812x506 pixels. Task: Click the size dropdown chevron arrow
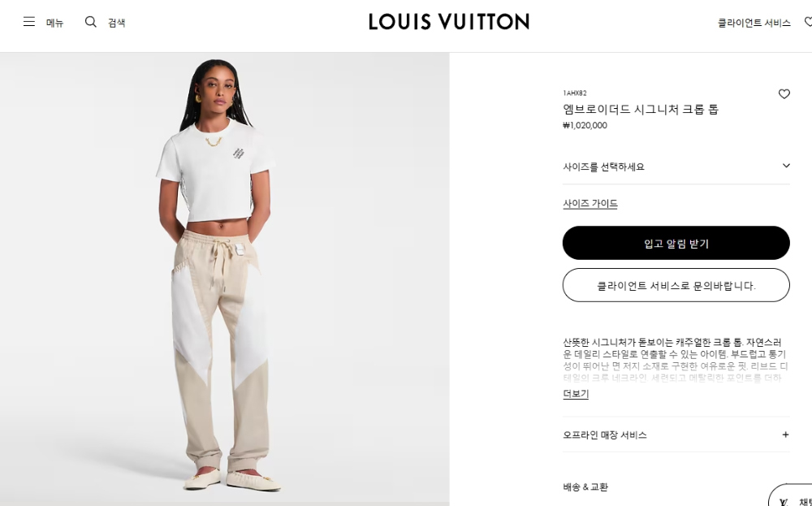(x=785, y=166)
